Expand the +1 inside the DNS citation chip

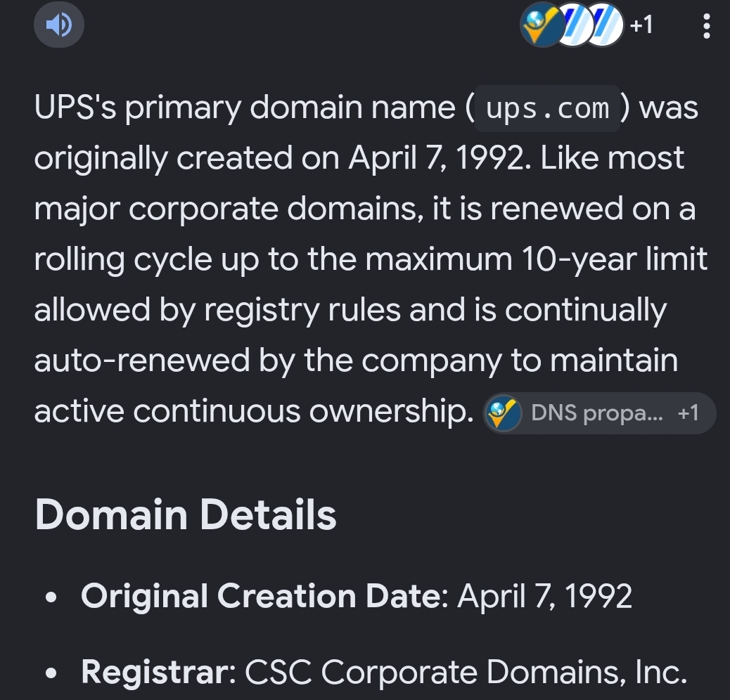tap(688, 413)
